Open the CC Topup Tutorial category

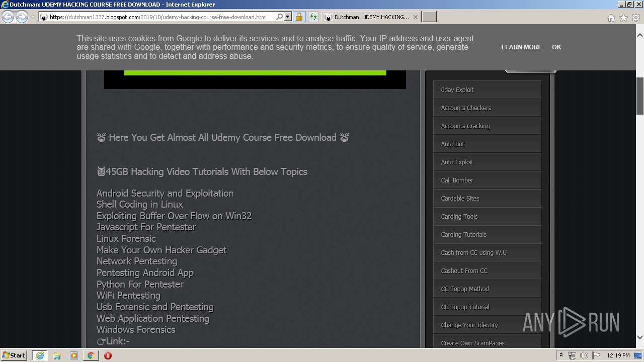click(x=487, y=307)
